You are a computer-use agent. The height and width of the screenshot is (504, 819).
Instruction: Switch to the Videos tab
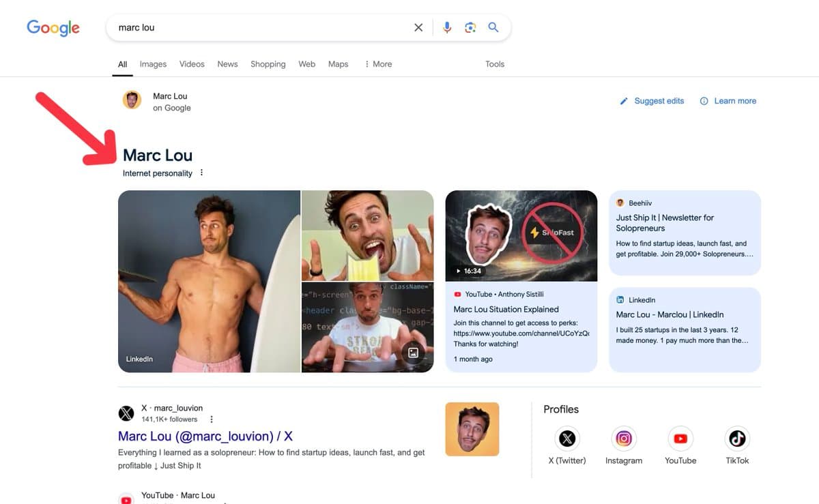(192, 64)
